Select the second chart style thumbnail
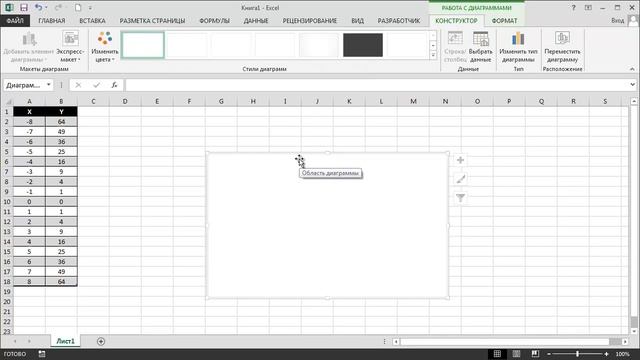The height and width of the screenshot is (360, 640). click(187, 45)
